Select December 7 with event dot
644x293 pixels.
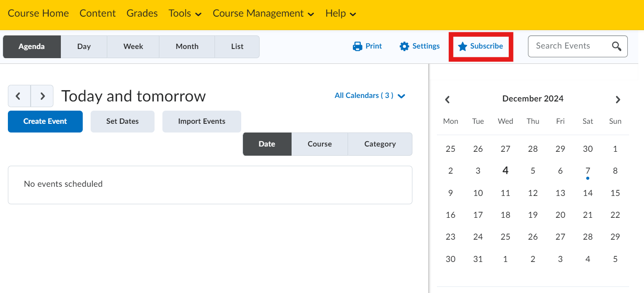[588, 171]
